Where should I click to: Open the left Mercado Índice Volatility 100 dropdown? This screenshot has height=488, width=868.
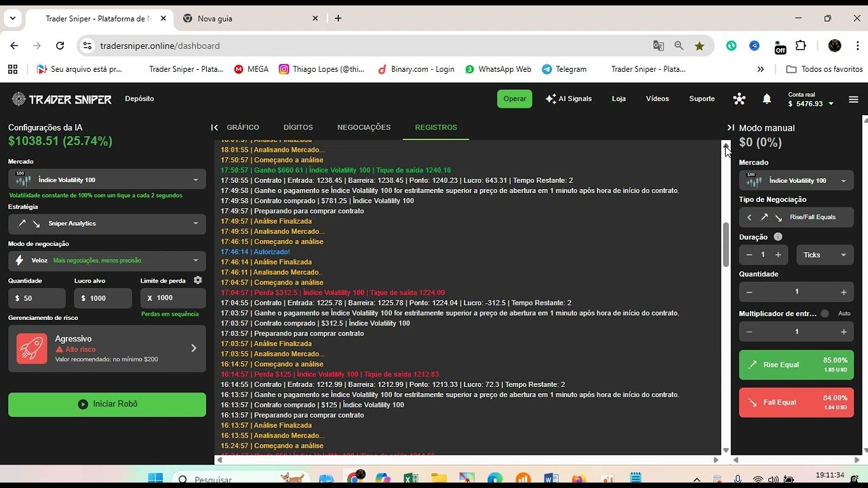point(107,180)
